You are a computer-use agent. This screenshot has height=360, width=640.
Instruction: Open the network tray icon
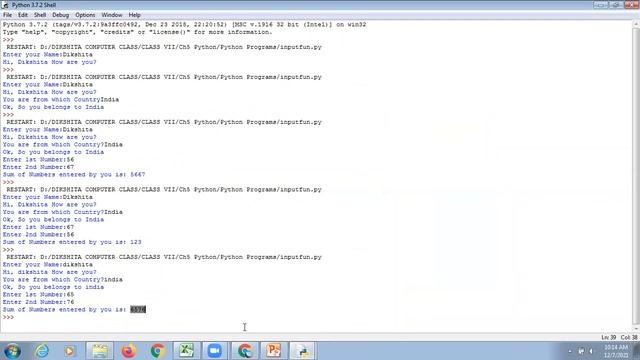pyautogui.click(x=581, y=351)
